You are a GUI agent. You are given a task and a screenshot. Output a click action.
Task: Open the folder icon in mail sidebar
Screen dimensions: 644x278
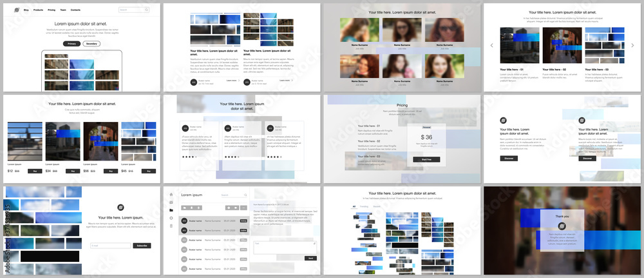click(x=171, y=210)
